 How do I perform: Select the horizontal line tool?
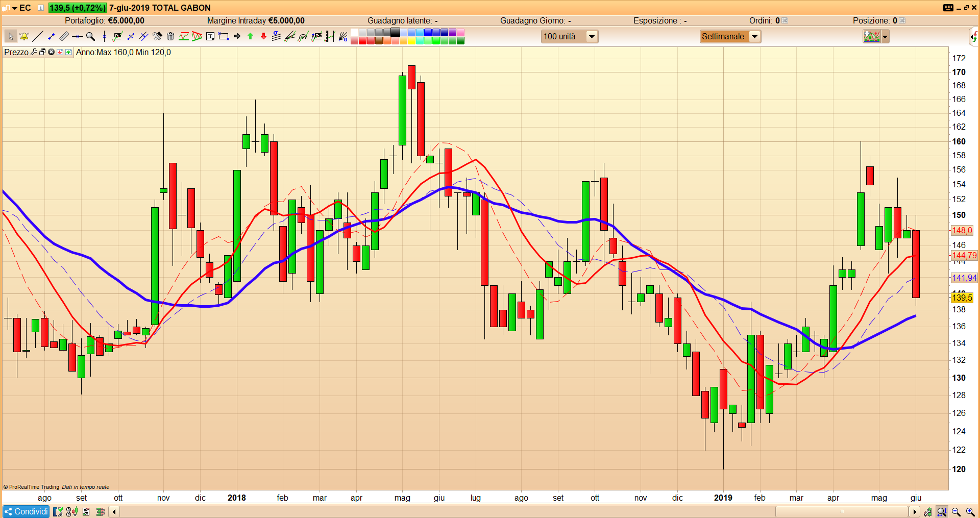click(x=77, y=36)
